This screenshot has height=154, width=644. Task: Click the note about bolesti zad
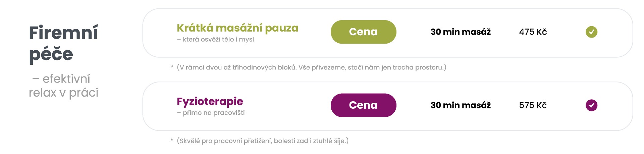coord(263,141)
